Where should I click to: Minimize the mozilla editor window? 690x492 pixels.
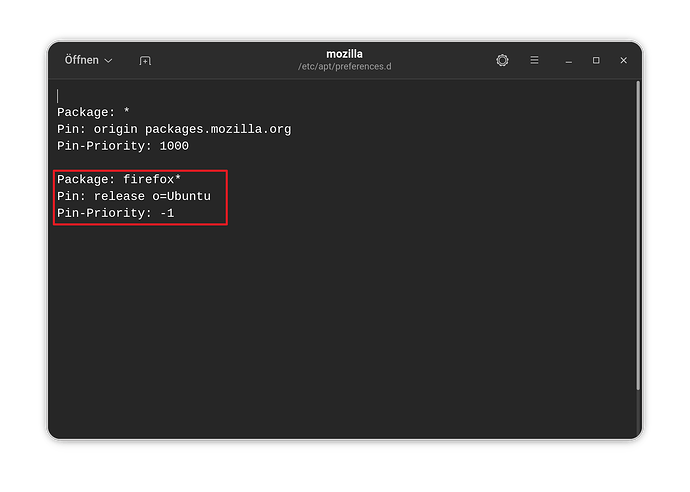[x=569, y=61]
